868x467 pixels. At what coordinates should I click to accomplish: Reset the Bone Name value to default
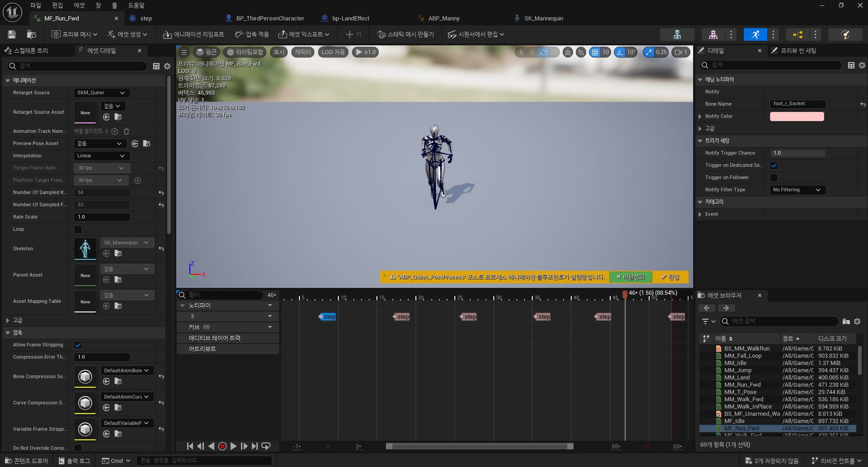coord(863,104)
